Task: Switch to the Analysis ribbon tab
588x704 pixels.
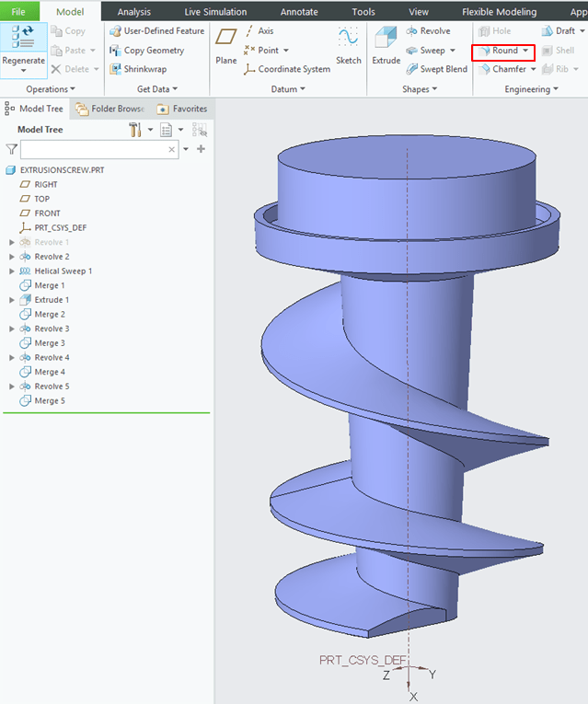Action: 134,12
